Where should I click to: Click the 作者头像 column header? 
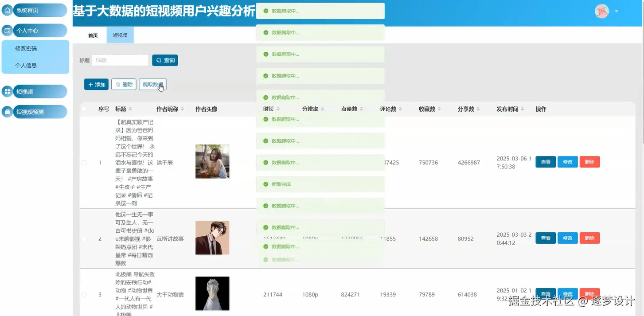pos(207,109)
